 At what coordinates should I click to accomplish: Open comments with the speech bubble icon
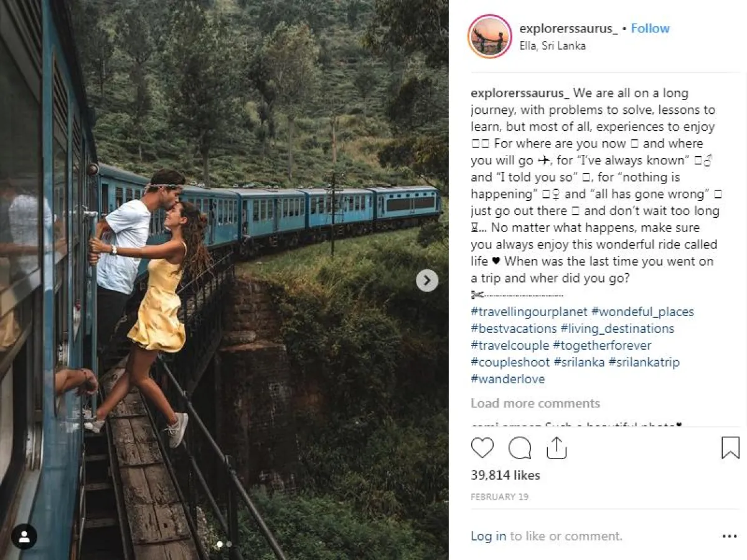pyautogui.click(x=520, y=448)
